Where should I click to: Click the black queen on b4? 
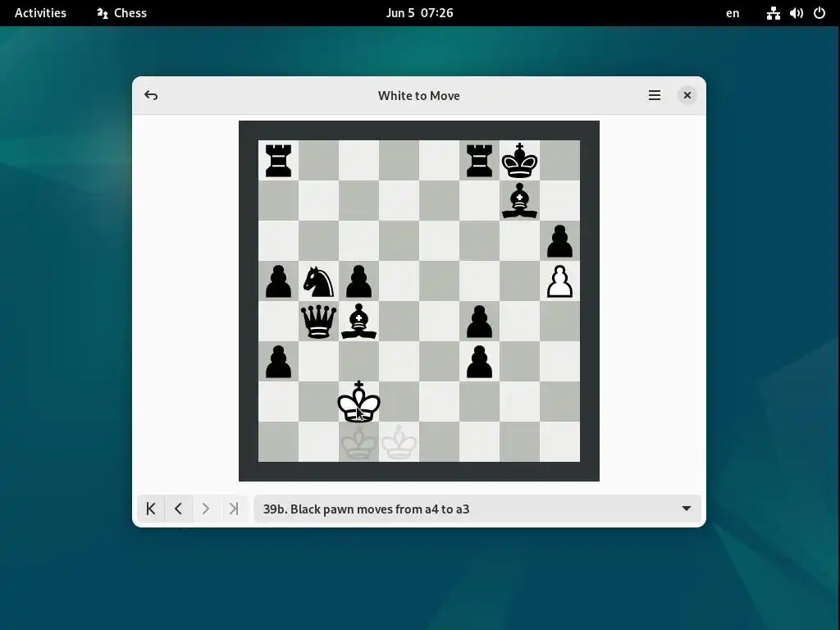[x=318, y=322]
